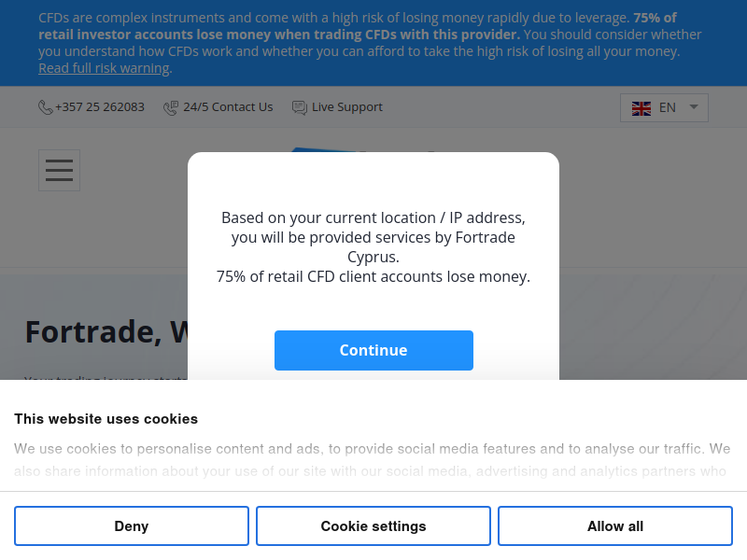Open the EN language selector
Image resolution: width=747 pixels, height=560 pixels.
tap(664, 107)
